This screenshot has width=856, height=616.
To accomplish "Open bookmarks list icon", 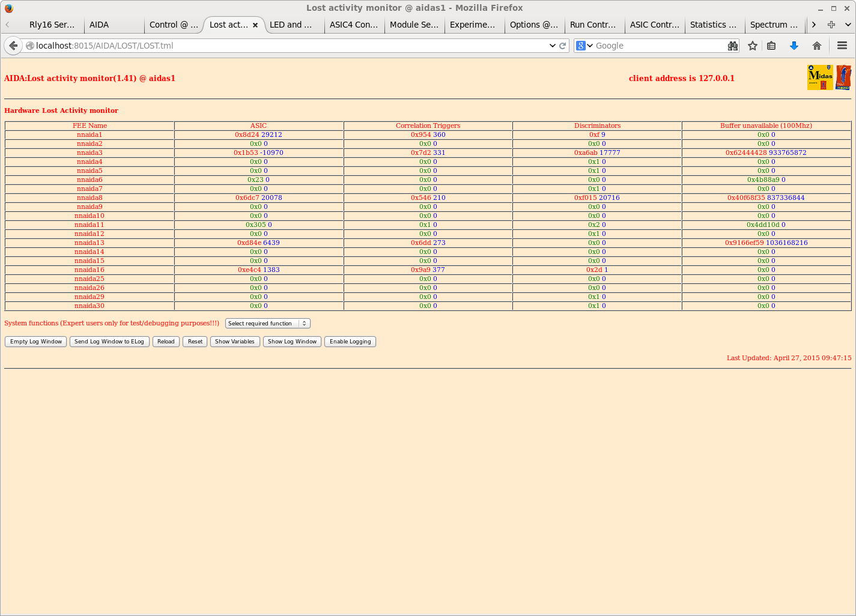I will pos(772,46).
